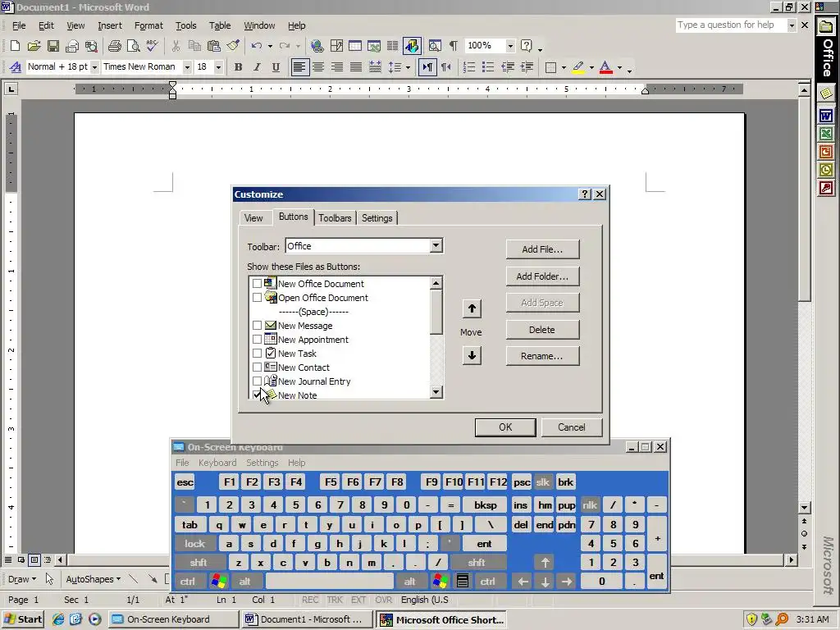The width and height of the screenshot is (840, 630).
Task: Click the Cut scissors icon
Action: point(176,46)
